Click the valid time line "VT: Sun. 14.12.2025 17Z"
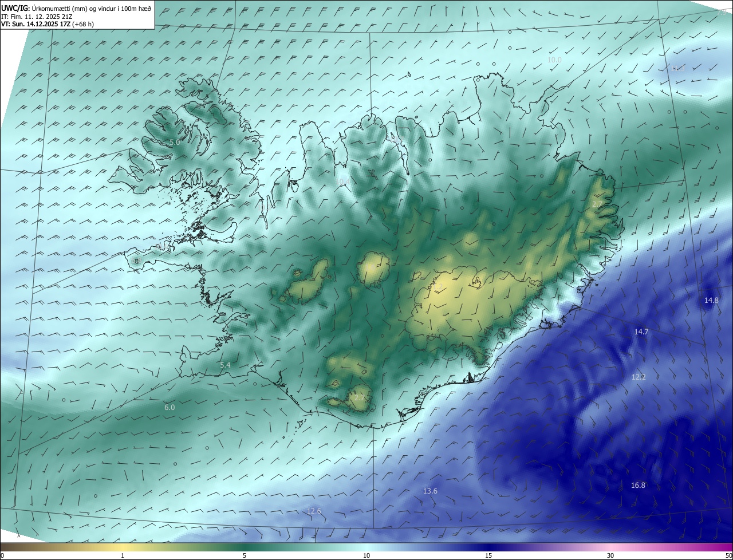Image resolution: width=733 pixels, height=560 pixels. [x=48, y=25]
